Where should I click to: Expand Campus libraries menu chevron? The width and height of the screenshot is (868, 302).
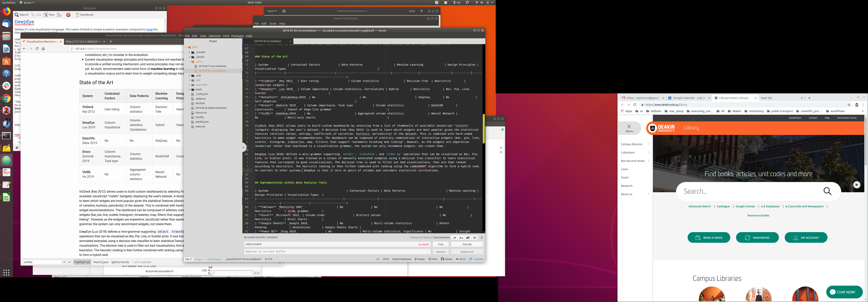[648, 144]
